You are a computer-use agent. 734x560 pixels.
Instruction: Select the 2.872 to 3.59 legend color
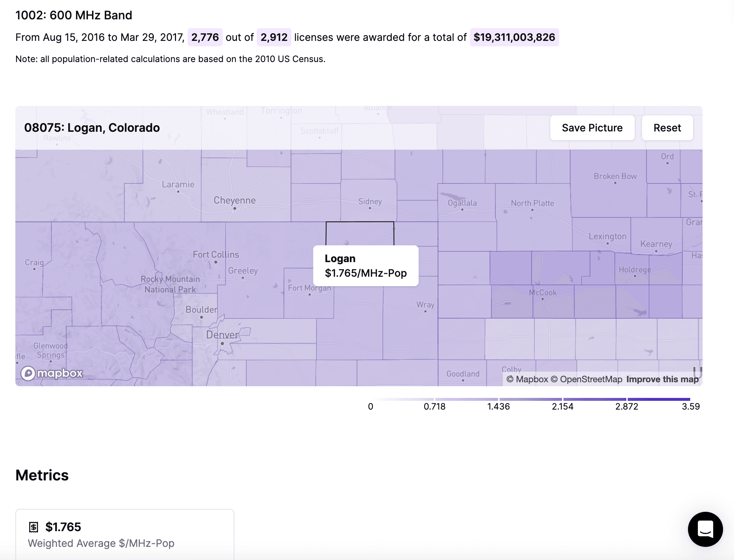[659, 399]
